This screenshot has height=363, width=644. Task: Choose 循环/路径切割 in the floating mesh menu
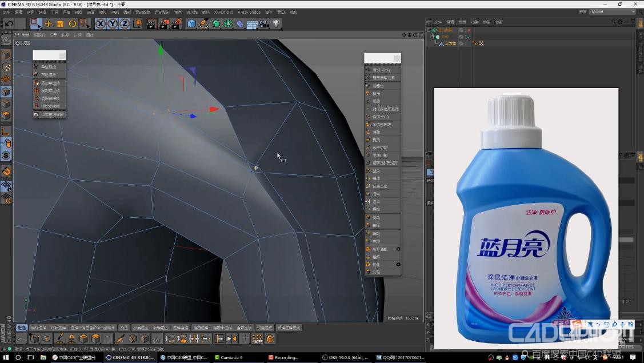[x=382, y=163]
